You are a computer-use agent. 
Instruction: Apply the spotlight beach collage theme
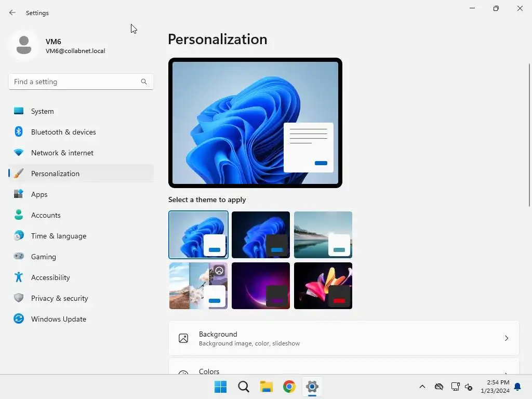pyautogui.click(x=198, y=285)
